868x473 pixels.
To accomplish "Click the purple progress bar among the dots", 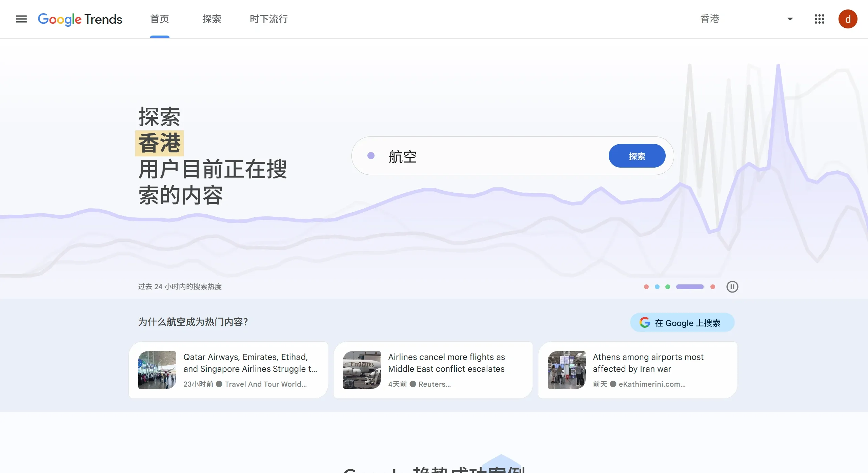I will 690,287.
